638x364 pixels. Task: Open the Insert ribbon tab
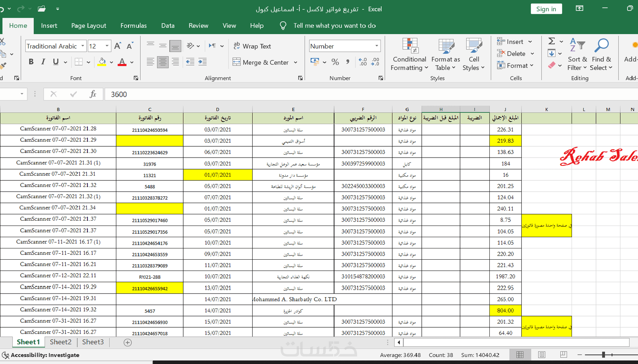pyautogui.click(x=49, y=26)
